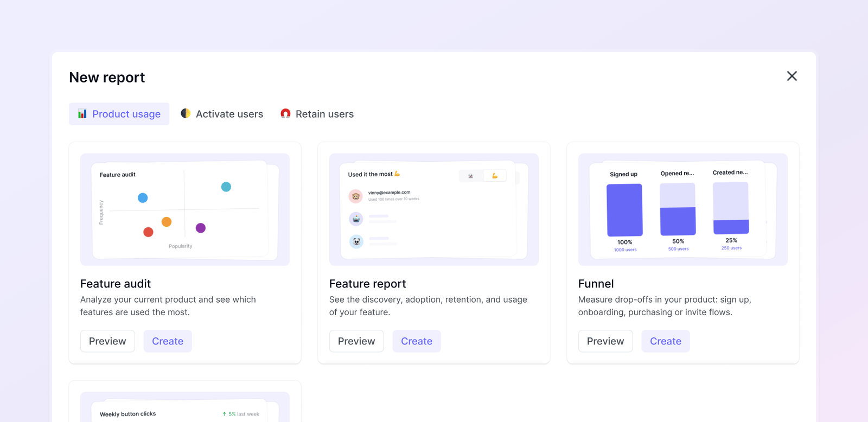Click the red dot in Feature audit chart
Viewport: 868px width, 422px height.
pos(148,232)
